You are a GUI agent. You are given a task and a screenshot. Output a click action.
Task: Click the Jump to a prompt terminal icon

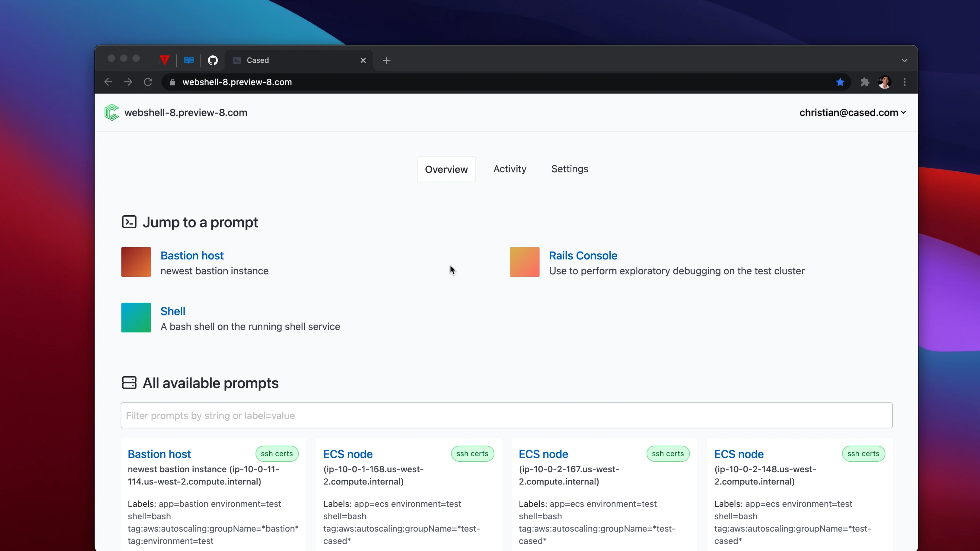point(129,222)
